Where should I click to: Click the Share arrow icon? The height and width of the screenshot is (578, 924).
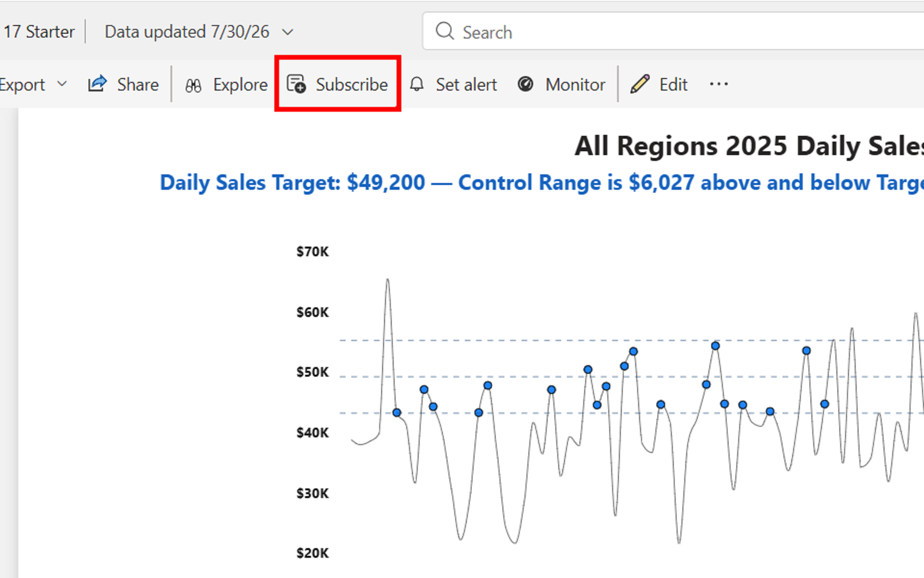tap(97, 84)
